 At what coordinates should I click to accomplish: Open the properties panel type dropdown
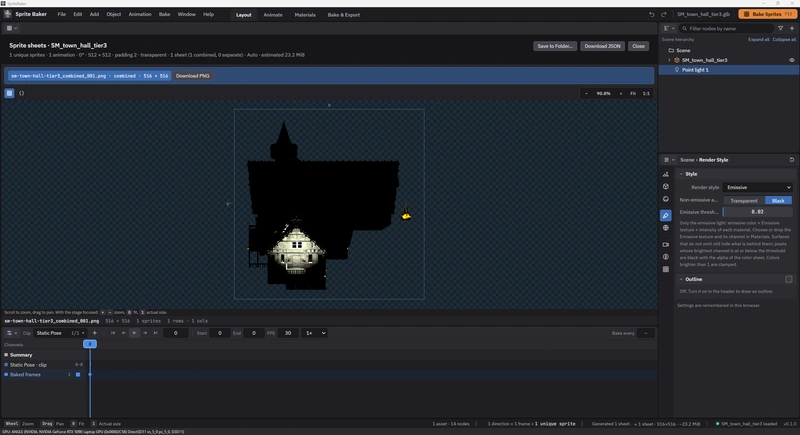(x=668, y=160)
